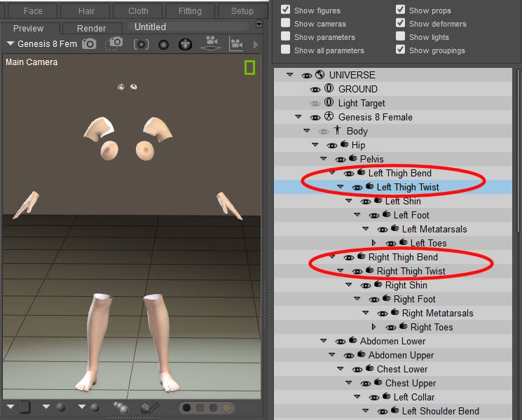
Task: Click the prop icon beside GROUND
Action: point(329,88)
